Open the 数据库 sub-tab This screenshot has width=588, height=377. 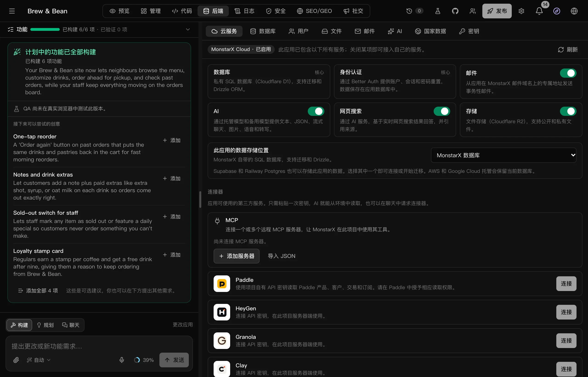coord(263,31)
